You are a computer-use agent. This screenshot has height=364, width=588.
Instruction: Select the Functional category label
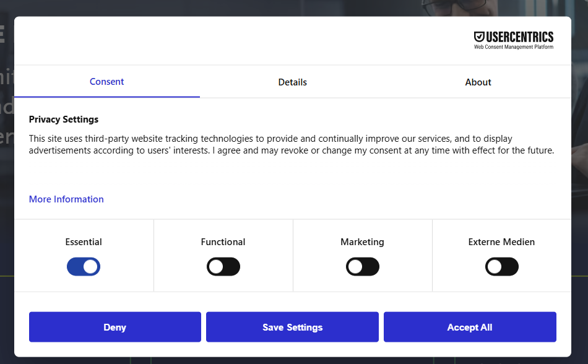click(x=223, y=242)
